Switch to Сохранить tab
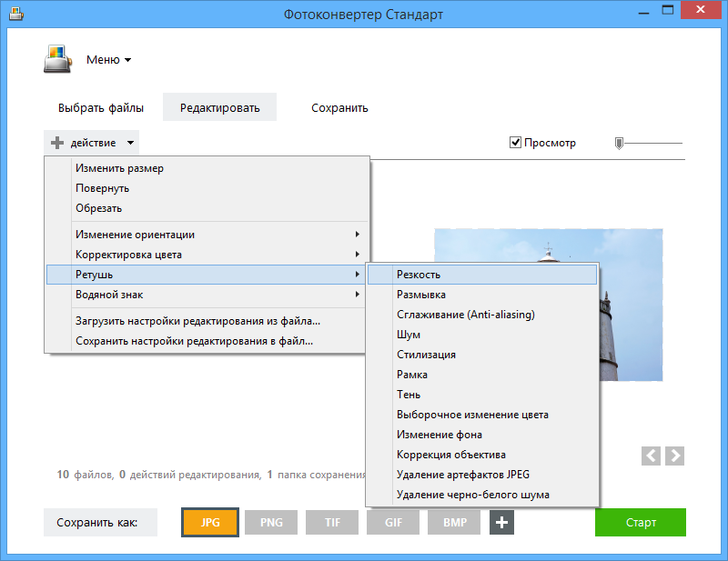Screen dimensions: 728x561 pyautogui.click(x=339, y=107)
